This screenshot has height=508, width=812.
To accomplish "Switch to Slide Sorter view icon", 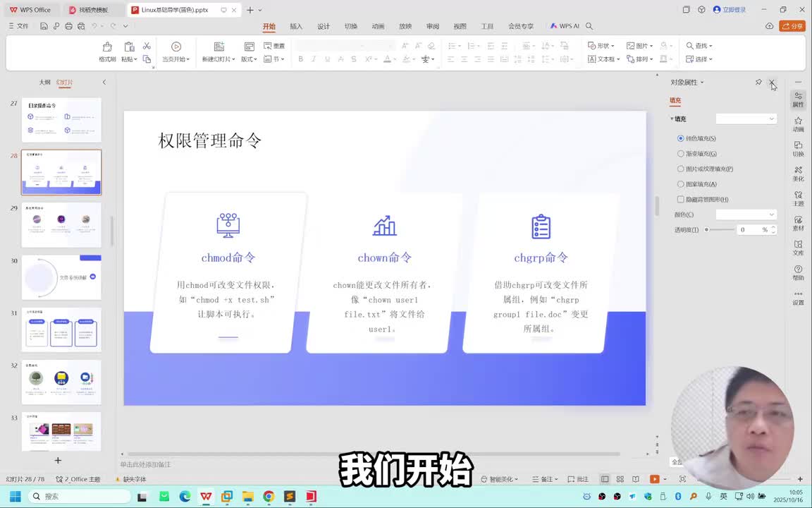I will pos(620,479).
